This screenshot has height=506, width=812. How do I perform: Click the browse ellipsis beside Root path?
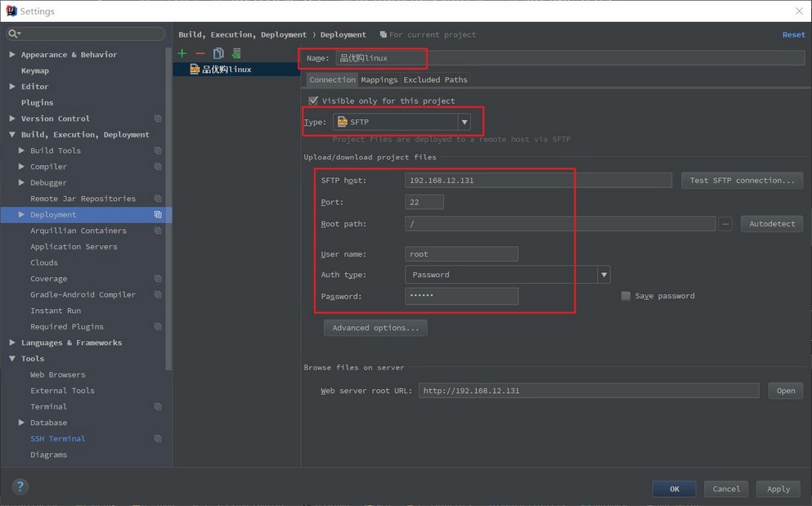[x=725, y=224]
